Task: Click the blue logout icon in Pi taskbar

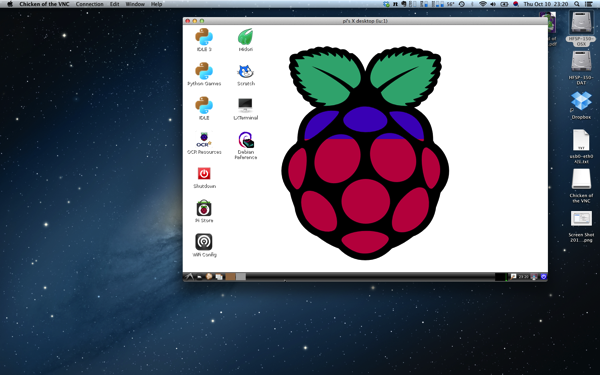Action: click(543, 276)
